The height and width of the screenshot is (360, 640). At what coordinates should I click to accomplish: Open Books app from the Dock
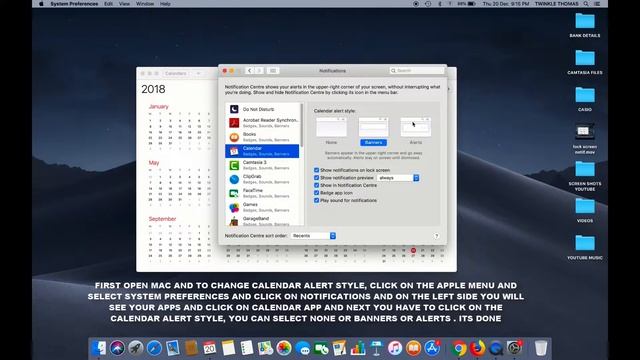[413, 348]
